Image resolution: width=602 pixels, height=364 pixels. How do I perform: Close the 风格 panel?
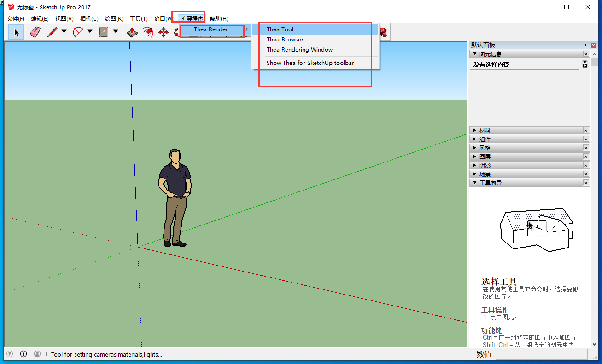tap(586, 148)
